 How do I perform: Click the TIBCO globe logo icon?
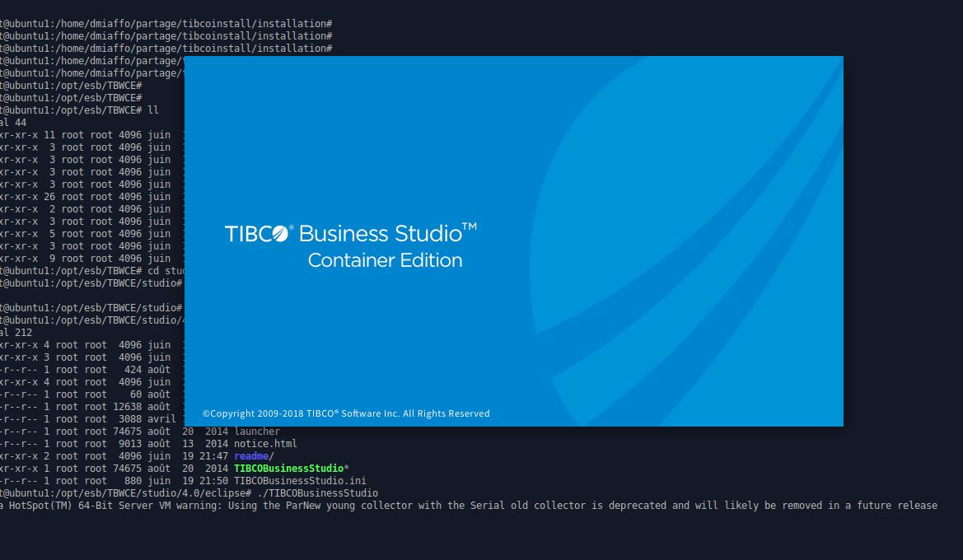click(278, 233)
